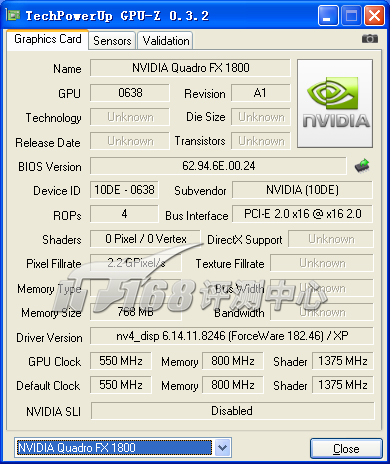Image resolution: width=392 pixels, height=464 pixels.
Task: Click the Release Date field showing Unknown
Action: click(130, 141)
